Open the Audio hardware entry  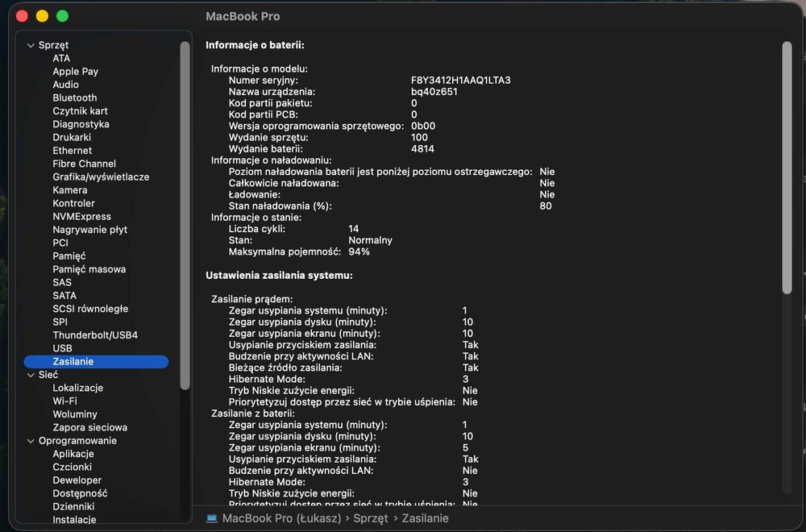pyautogui.click(x=65, y=85)
